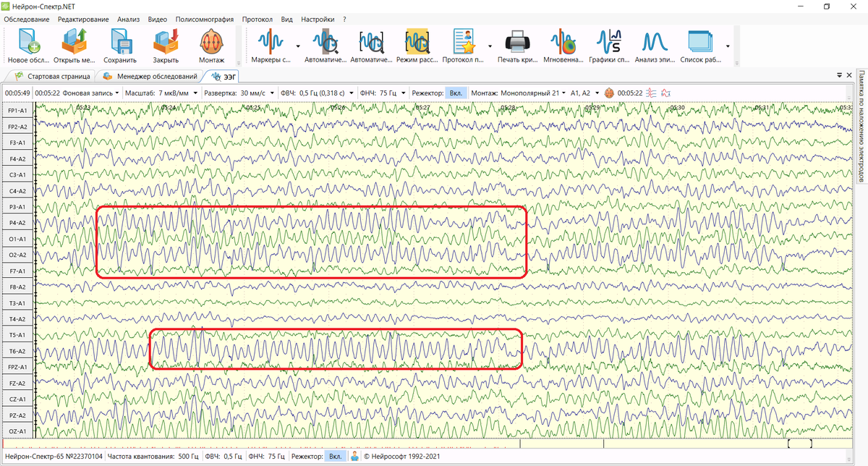Viewport: 868px width, 466px height.
Task: Click the red multi-trace icon after 00:05:22
Action: coord(652,93)
